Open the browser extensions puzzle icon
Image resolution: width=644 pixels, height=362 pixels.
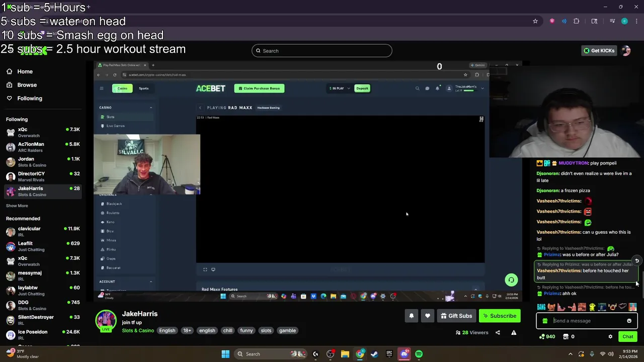coord(577,21)
